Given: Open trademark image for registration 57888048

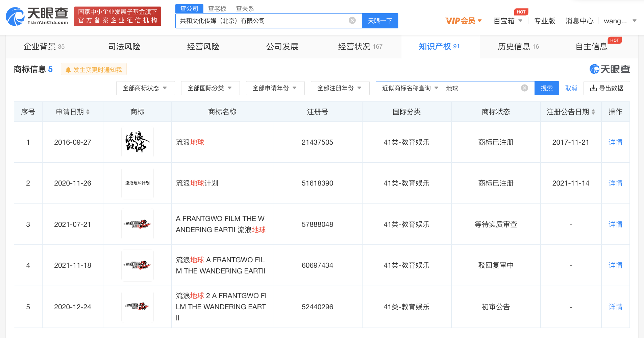Looking at the screenshot, I should 138,224.
